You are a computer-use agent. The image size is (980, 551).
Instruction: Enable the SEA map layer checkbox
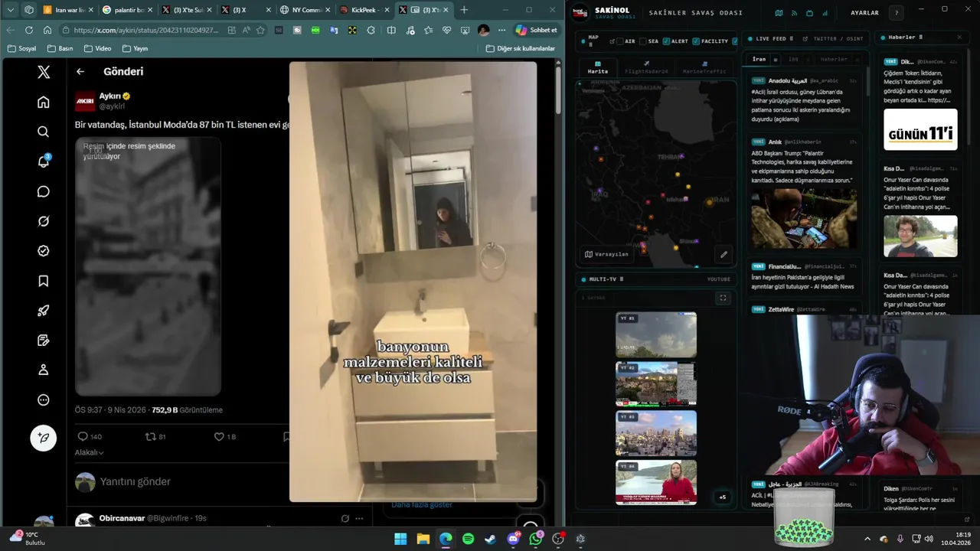point(644,41)
